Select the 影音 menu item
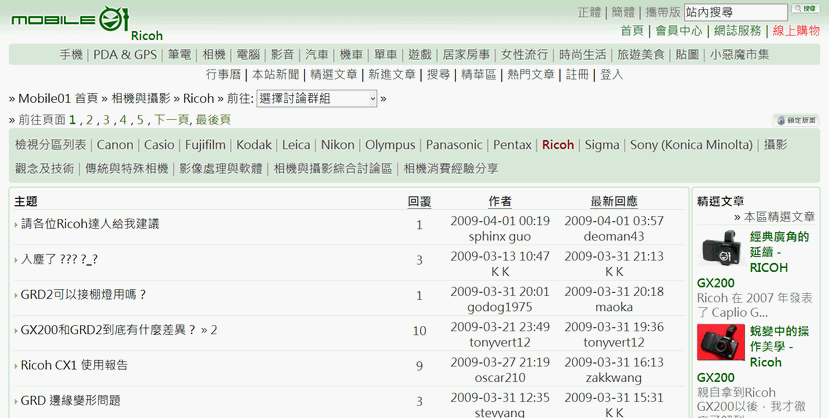The height and width of the screenshot is (418, 829). (x=282, y=54)
